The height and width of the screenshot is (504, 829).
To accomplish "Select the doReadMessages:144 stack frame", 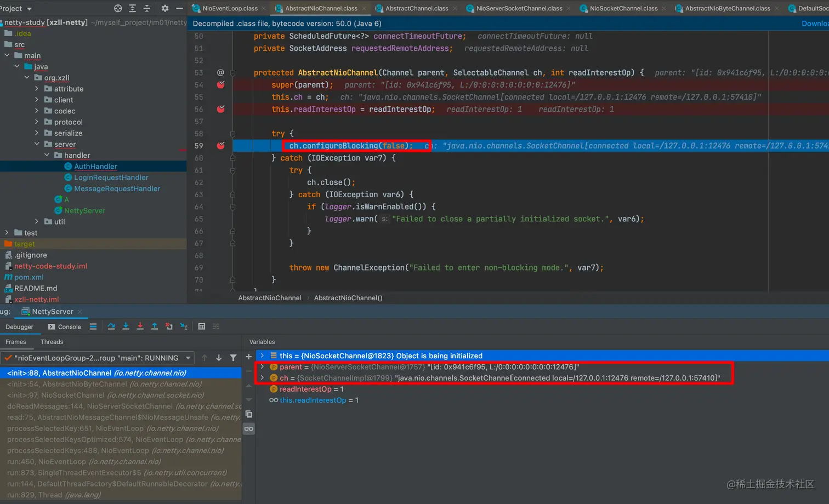I will coord(121,406).
